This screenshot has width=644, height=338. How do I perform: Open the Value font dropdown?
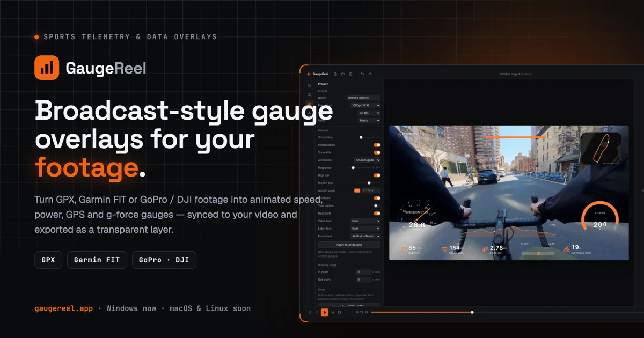coord(365,221)
